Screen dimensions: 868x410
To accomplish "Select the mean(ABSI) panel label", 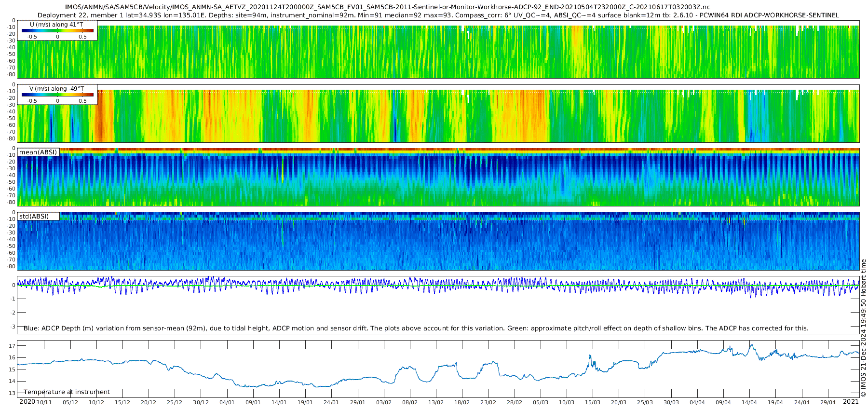I will tap(38, 152).
